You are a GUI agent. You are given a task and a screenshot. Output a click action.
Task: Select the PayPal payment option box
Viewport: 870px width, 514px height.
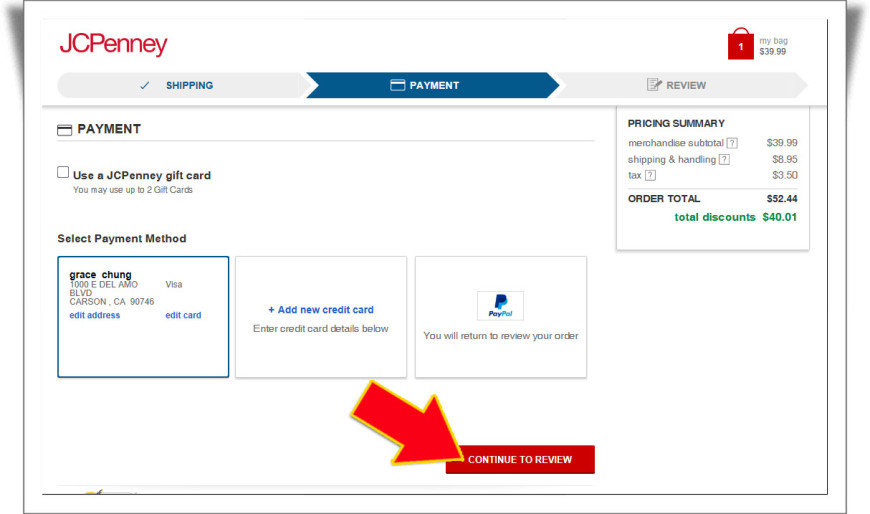(x=500, y=317)
